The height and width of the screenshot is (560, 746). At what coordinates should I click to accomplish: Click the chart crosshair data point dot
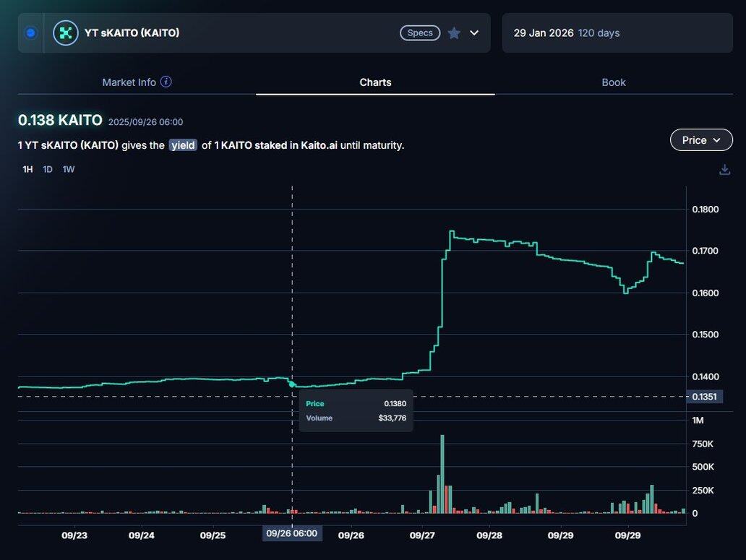tap(292, 384)
